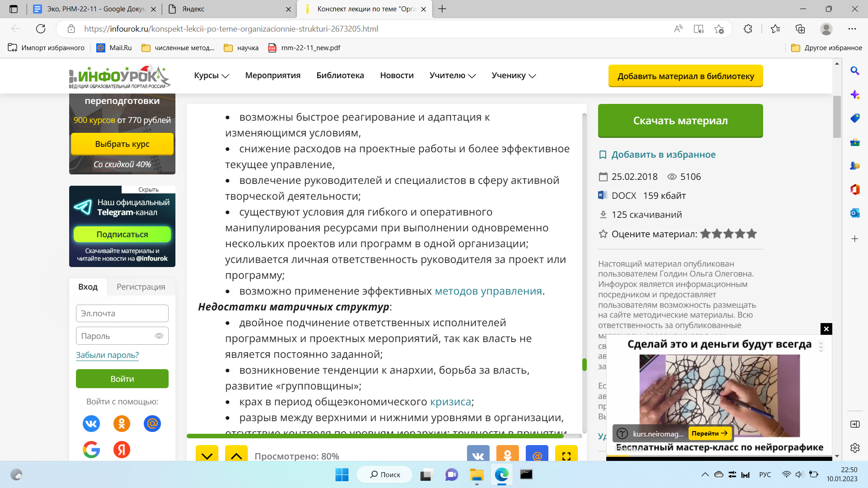
Task: Toggle password visibility eye icon
Action: (159, 336)
